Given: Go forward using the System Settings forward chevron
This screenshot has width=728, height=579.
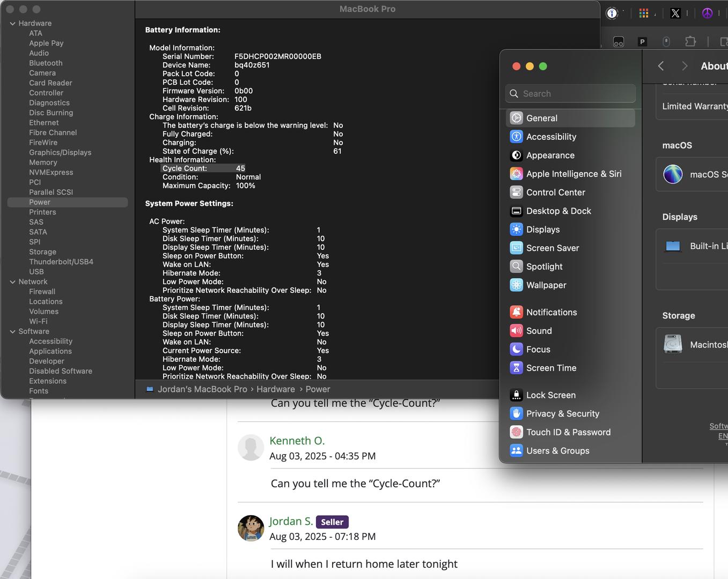Looking at the screenshot, I should point(685,66).
